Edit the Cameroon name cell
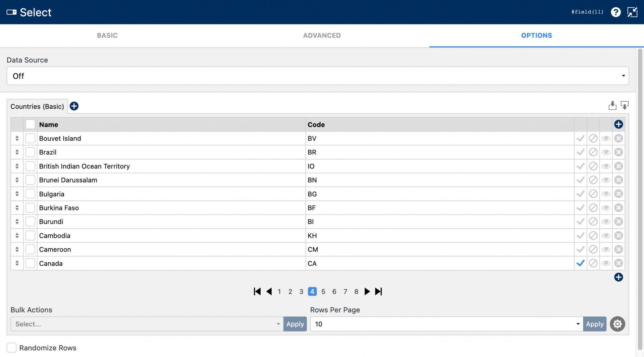Image resolution: width=644 pixels, height=357 pixels. coord(171,250)
